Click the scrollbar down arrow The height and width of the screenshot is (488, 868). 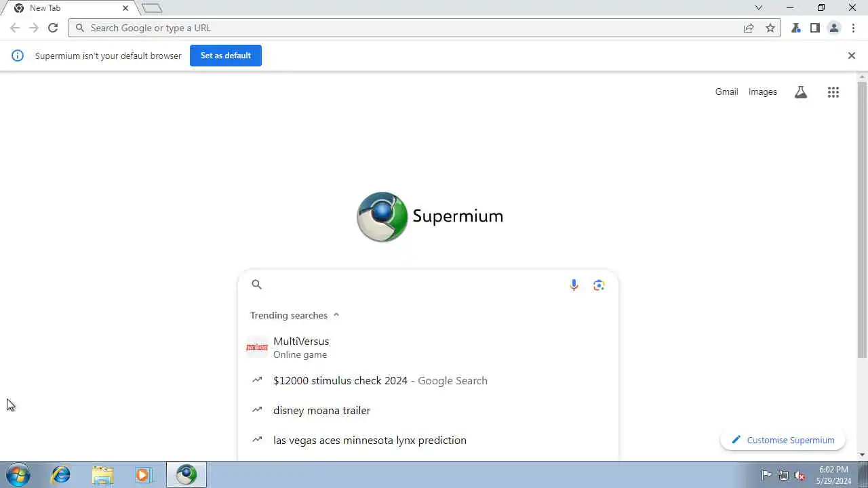tap(863, 455)
